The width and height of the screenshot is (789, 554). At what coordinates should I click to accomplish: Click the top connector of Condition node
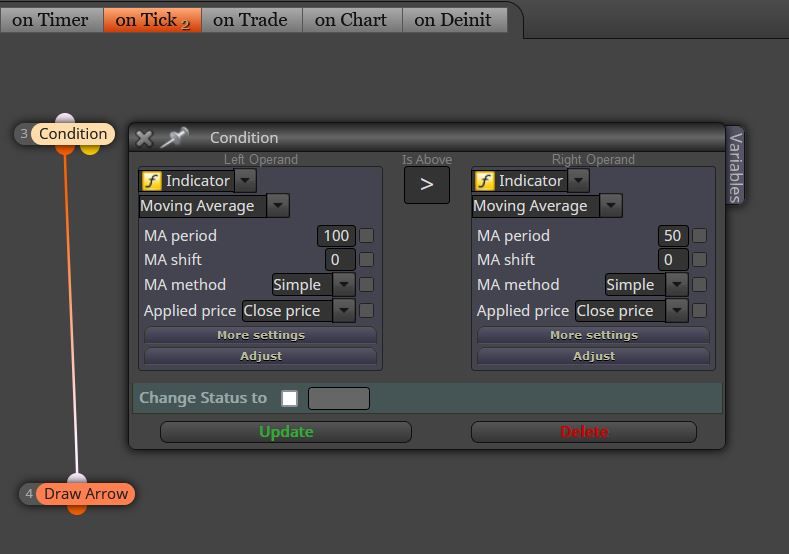65,119
